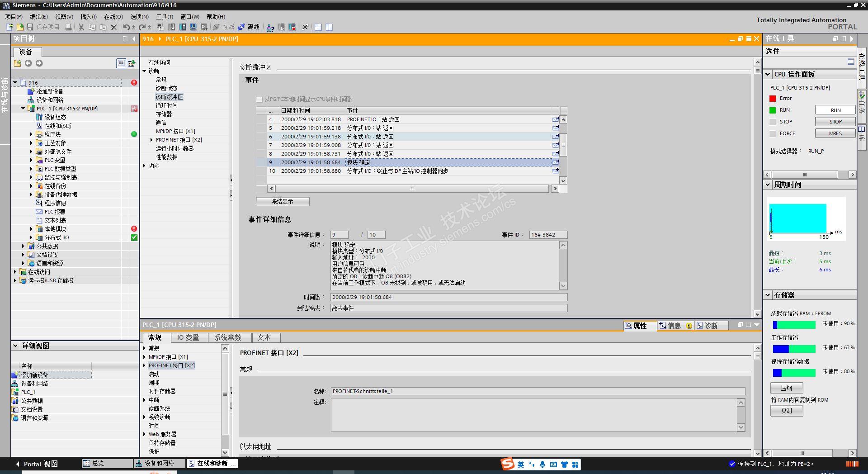Open an existing project via toolbar icon
Screen dimensions: 868x474
[20, 27]
